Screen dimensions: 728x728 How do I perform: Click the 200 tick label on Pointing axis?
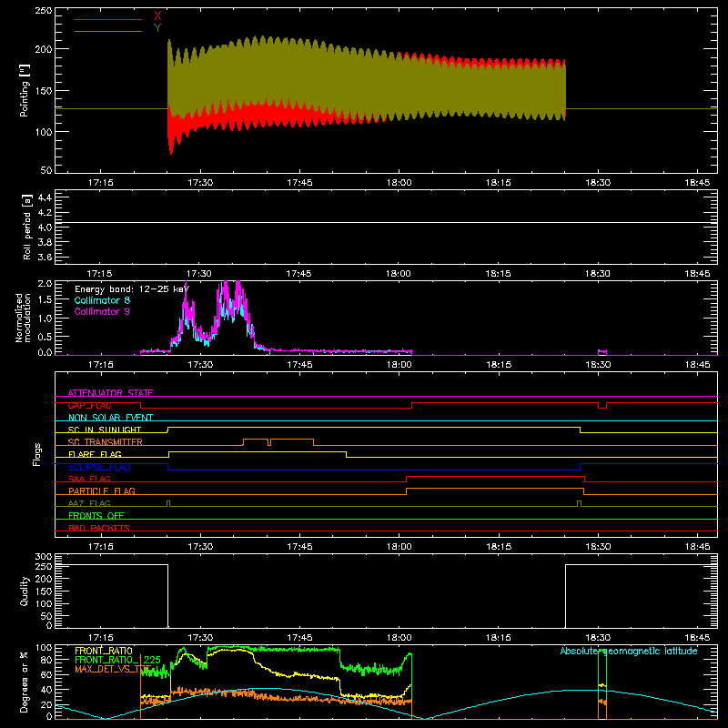44,49
